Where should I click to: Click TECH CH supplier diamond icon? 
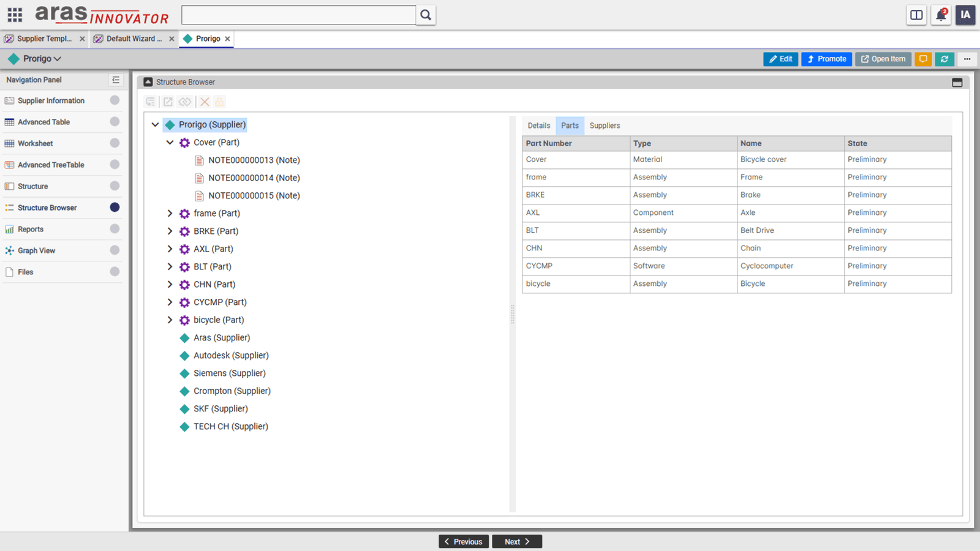184,427
